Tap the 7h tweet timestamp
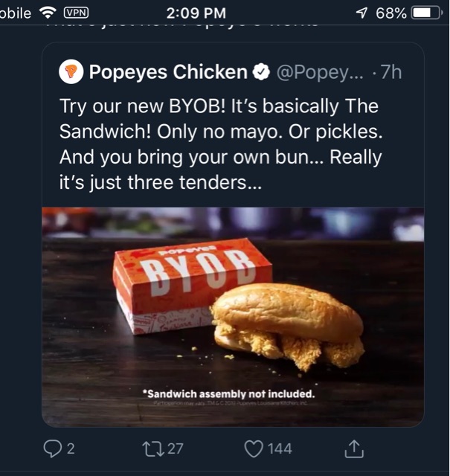Image resolution: width=450 pixels, height=476 pixels. (x=390, y=72)
